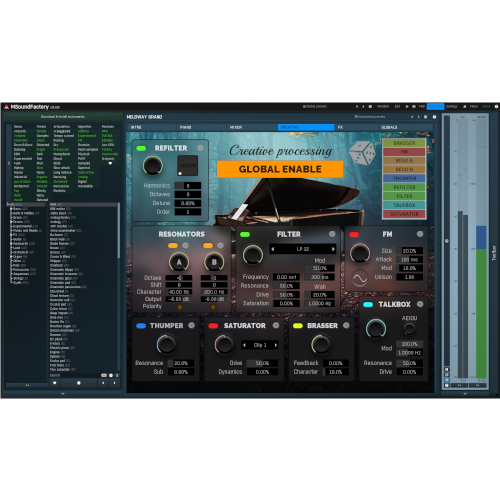Switch to the MIXER tab
The height and width of the screenshot is (500, 500).
(x=252, y=127)
